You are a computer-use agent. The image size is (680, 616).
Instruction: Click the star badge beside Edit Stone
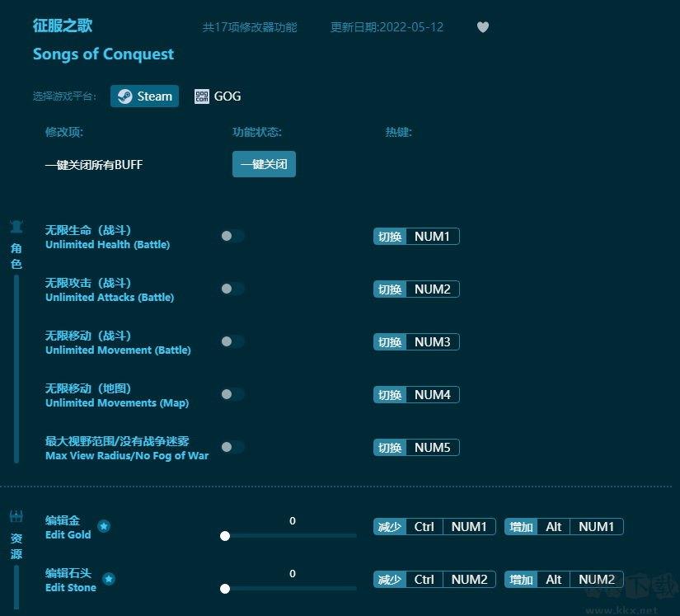tap(109, 579)
